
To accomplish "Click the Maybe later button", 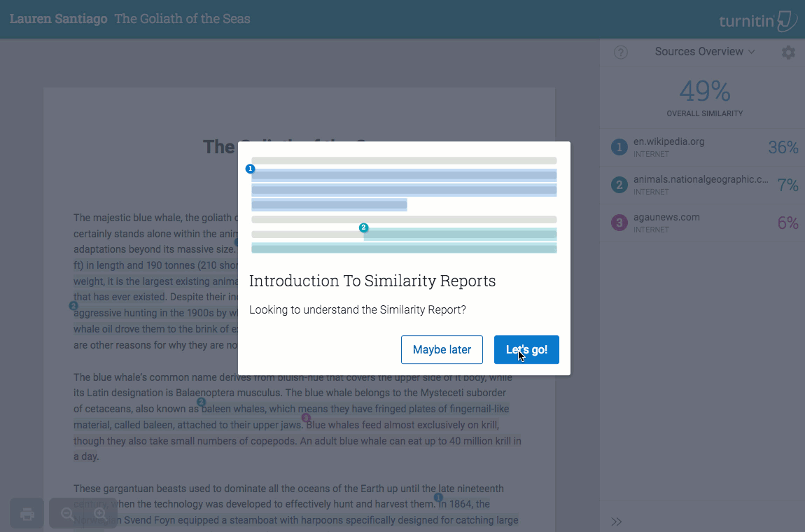I will (442, 350).
